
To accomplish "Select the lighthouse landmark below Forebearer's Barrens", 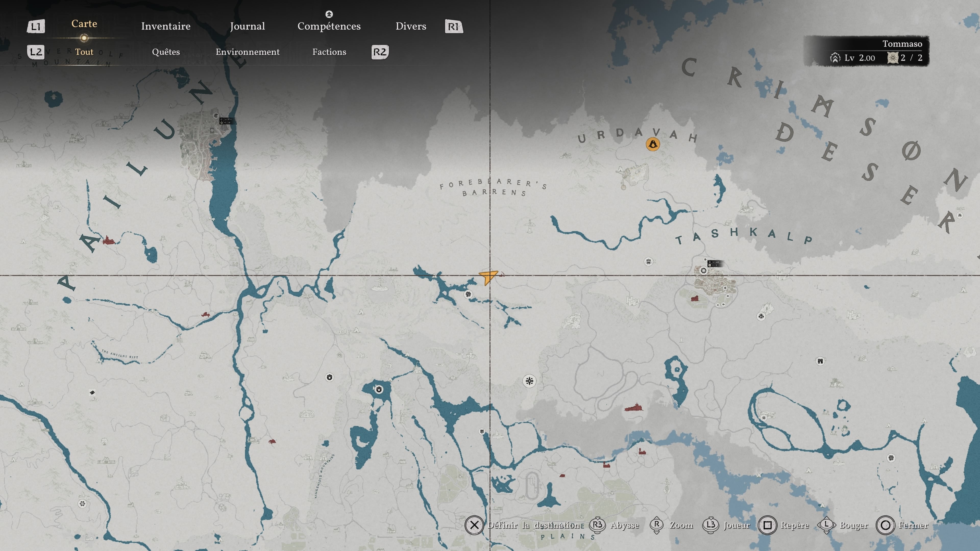I will (x=530, y=226).
